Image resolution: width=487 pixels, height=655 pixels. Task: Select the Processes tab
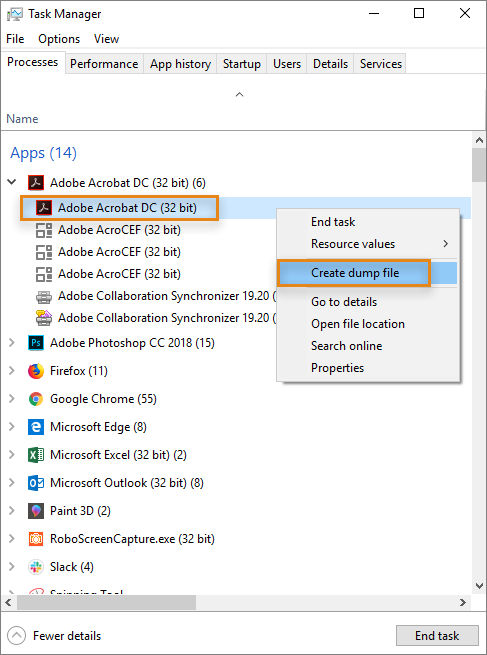click(x=33, y=62)
